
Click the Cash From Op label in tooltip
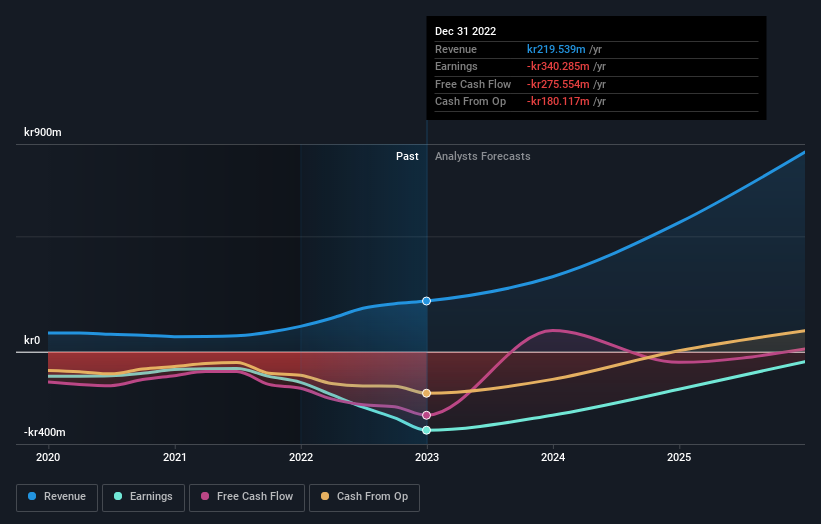pyautogui.click(x=470, y=102)
